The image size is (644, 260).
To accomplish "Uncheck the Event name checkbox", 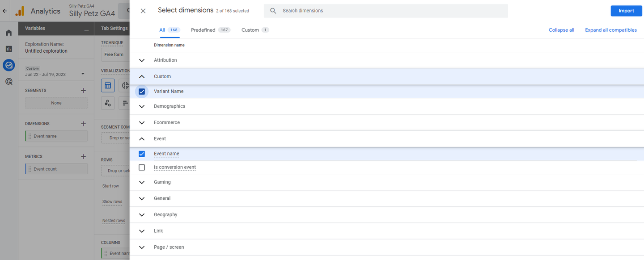I will tap(142, 154).
